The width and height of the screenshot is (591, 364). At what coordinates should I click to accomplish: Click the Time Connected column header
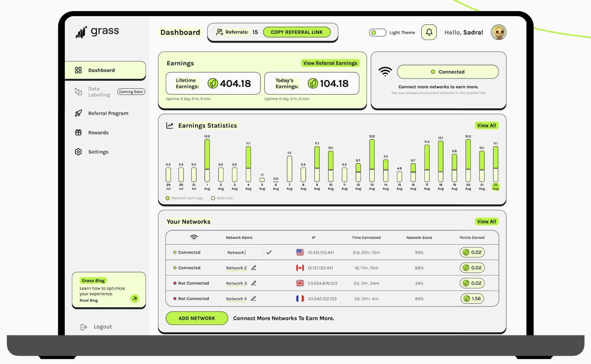point(366,238)
